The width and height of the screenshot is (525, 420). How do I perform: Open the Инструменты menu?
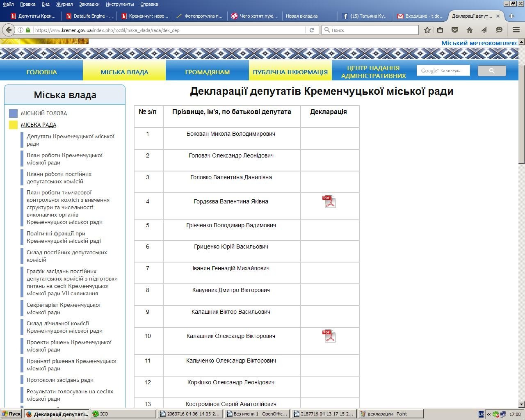pos(120,4)
